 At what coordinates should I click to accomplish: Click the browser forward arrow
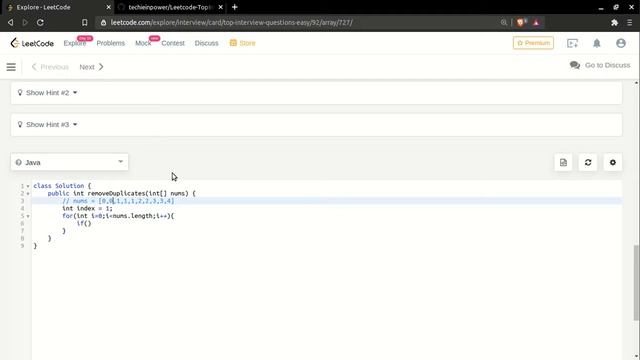25,22
